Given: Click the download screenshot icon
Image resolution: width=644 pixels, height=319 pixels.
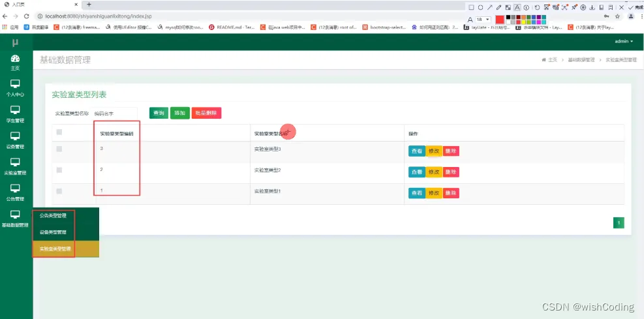Looking at the screenshot, I should tap(592, 7).
